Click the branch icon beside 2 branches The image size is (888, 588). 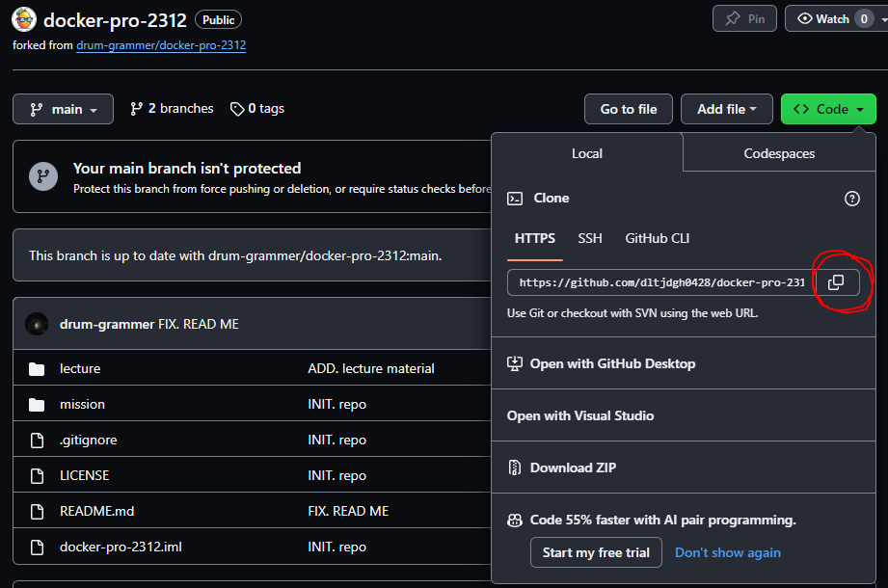pyautogui.click(x=136, y=109)
